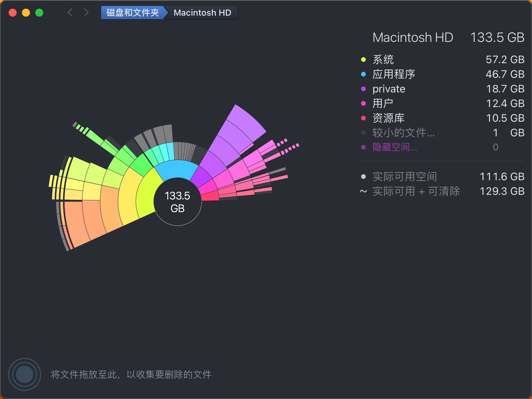The width and height of the screenshot is (532, 399).
Task: Select the private folder entry
Action: coord(389,89)
